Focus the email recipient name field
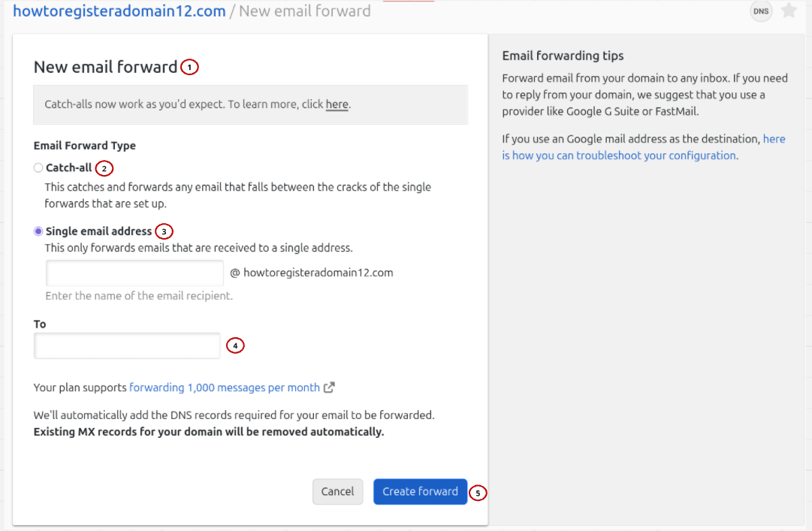Viewport: 812px width, 531px height. [x=134, y=273]
